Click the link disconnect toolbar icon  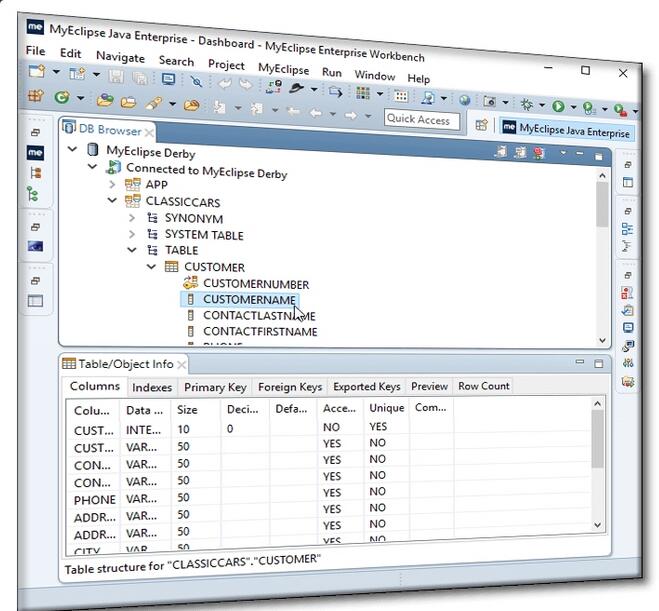196,81
